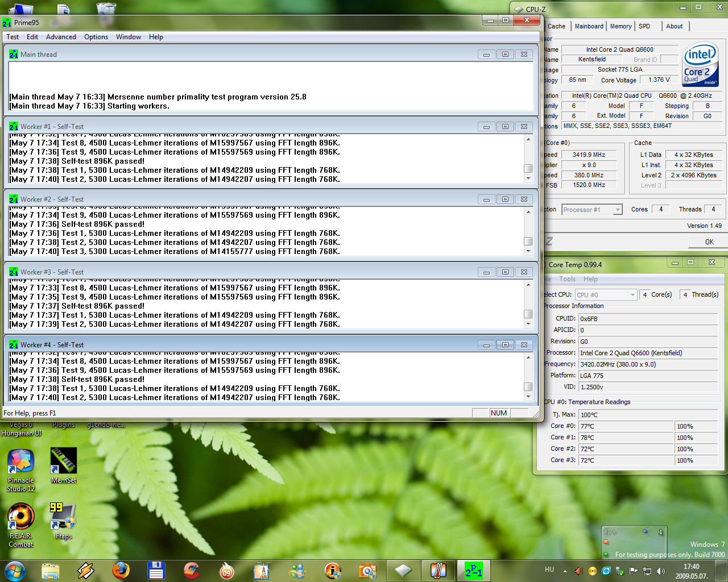The height and width of the screenshot is (582, 728).
Task: Click the blue floppy disk taskbar icon
Action: point(156,571)
